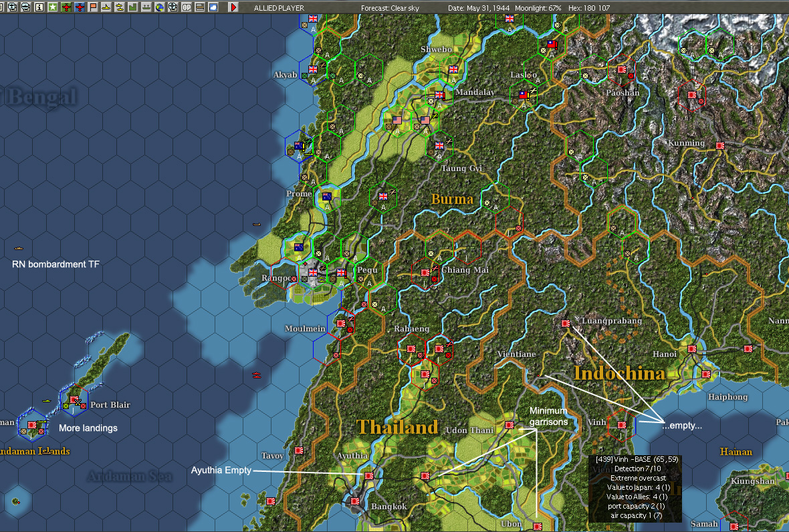The height and width of the screenshot is (532, 789).
Task: Select red plane on green background icon
Action: pyautogui.click(x=66, y=7)
